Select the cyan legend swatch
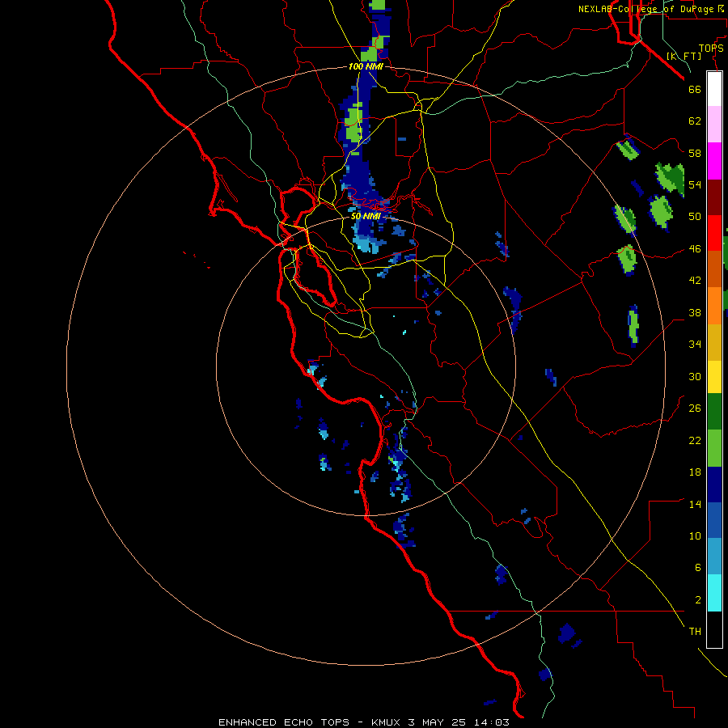The height and width of the screenshot is (728, 728). 714,593
